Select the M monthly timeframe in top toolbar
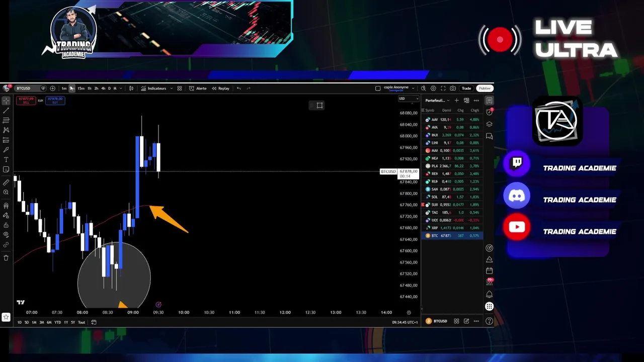 click(x=115, y=88)
